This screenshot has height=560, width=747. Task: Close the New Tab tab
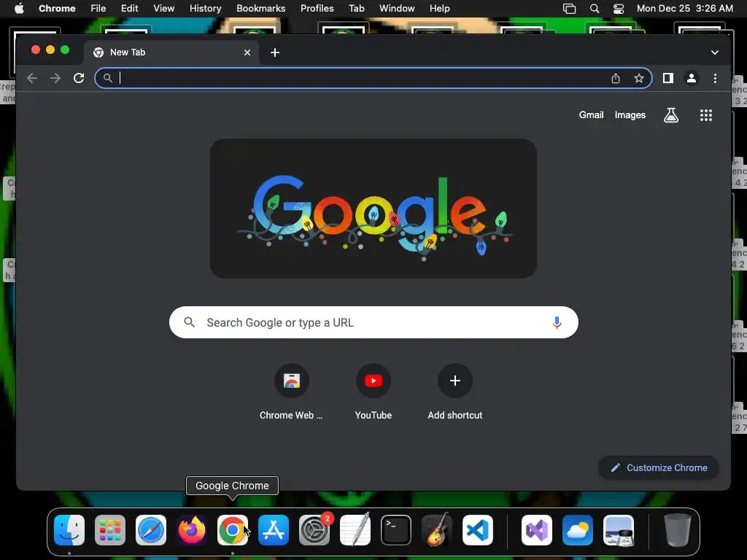pyautogui.click(x=247, y=52)
